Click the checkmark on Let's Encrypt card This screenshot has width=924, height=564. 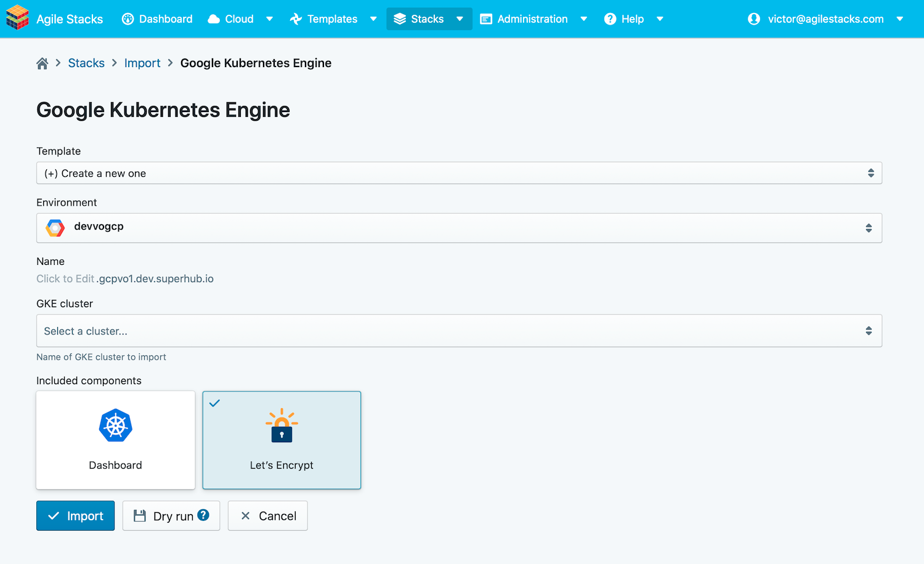214,403
